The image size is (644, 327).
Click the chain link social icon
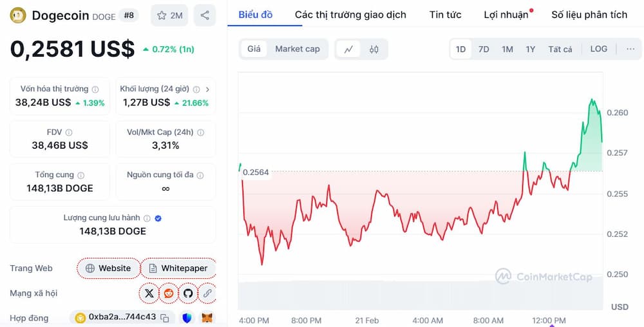207,293
